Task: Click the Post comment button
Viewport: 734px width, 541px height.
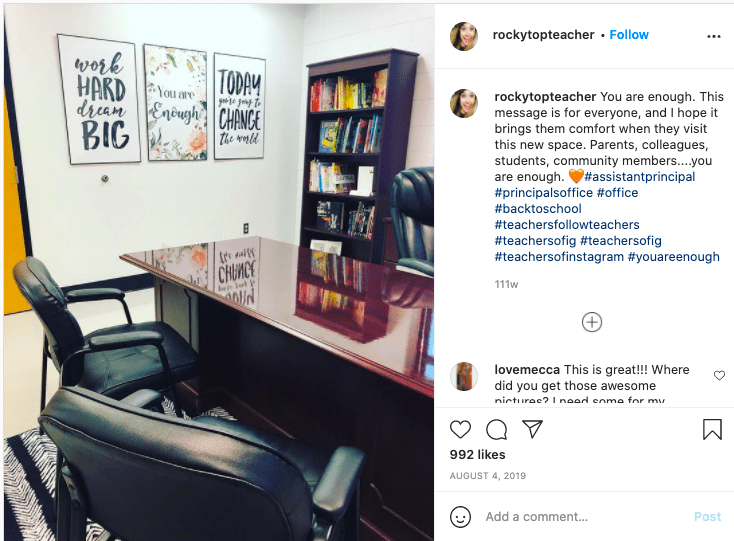Action: [x=707, y=517]
